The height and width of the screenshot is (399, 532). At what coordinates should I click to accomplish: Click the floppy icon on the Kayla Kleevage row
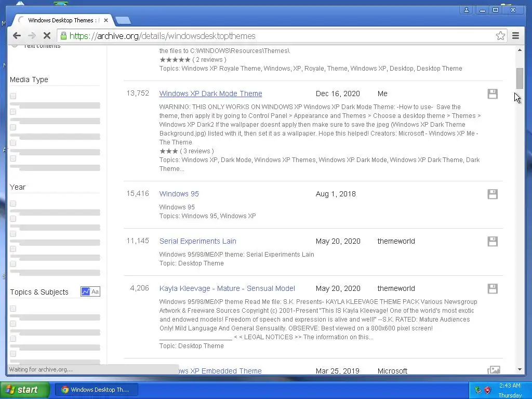493,289
